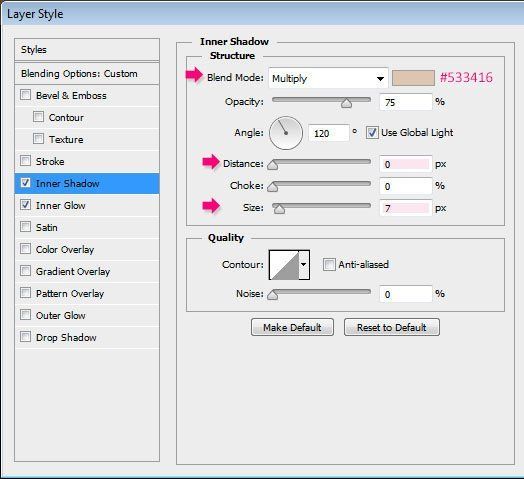Open the Satin settings row

pyautogui.click(x=87, y=227)
